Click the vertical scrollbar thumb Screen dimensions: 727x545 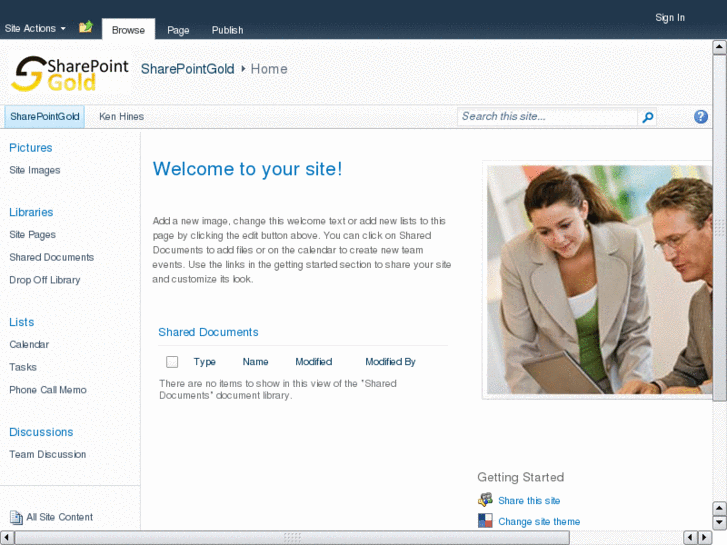point(719,227)
